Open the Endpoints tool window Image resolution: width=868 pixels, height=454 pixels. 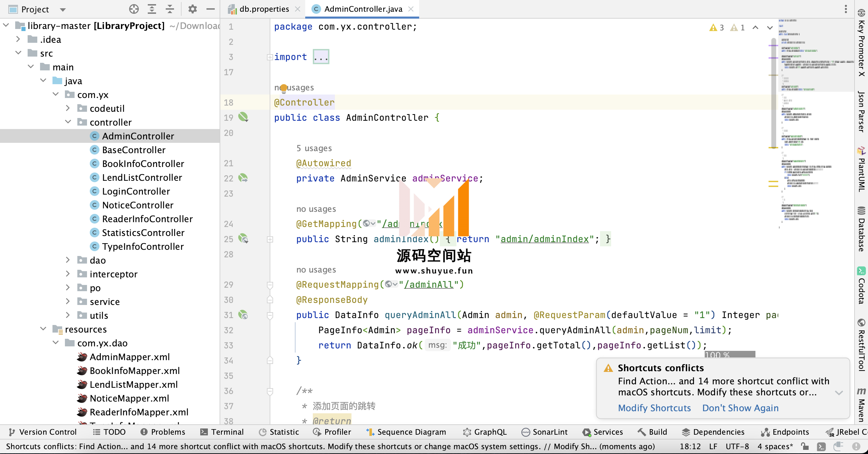pyautogui.click(x=785, y=432)
